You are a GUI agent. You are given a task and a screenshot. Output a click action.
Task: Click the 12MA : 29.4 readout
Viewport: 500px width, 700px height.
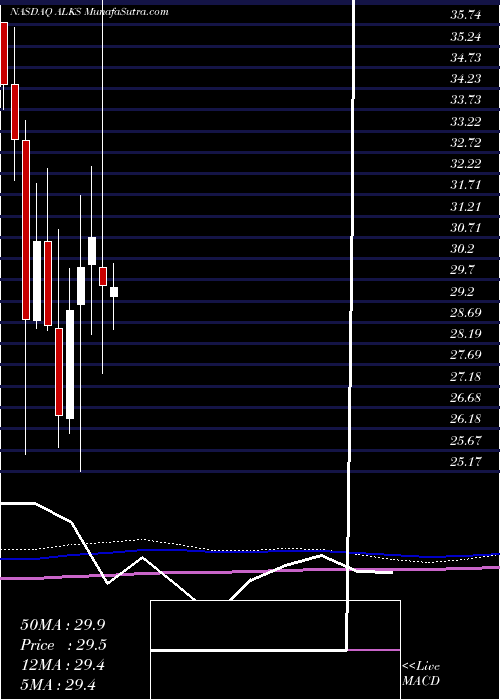pos(63,665)
